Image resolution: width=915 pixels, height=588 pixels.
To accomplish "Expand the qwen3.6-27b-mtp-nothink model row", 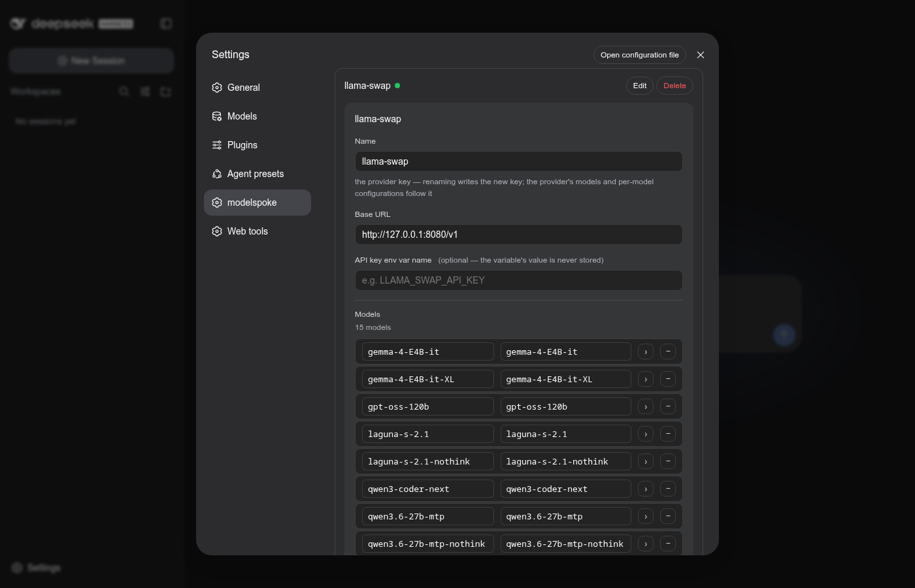I will pyautogui.click(x=646, y=544).
